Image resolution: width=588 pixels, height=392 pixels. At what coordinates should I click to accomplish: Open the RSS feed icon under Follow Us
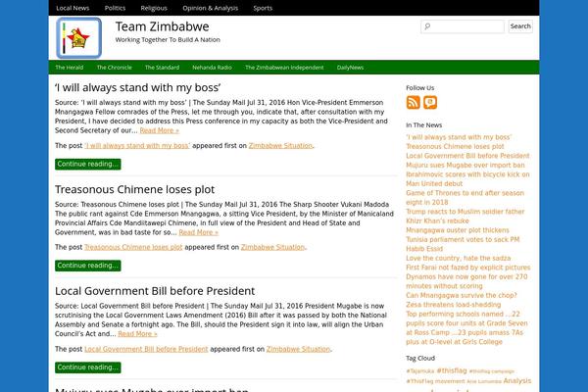413,102
